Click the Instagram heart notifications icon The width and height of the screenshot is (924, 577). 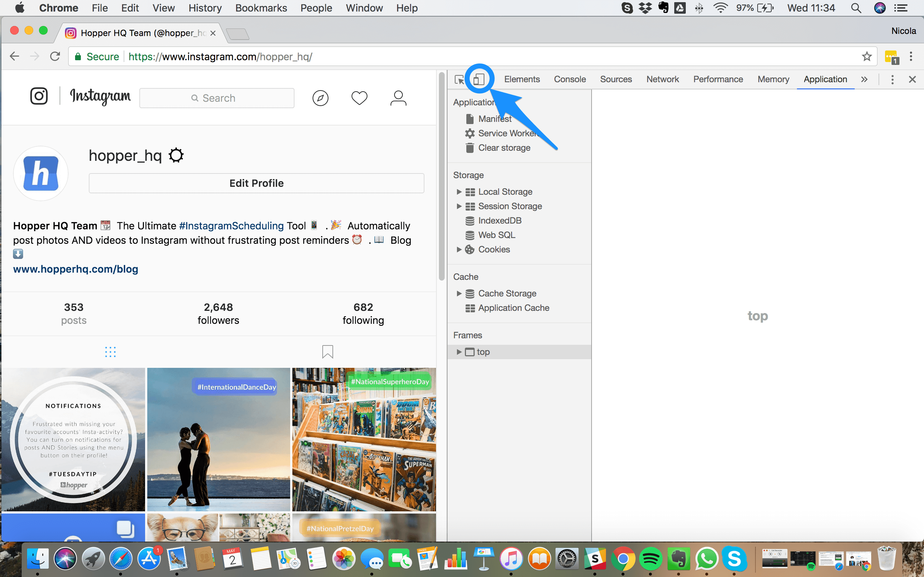click(x=359, y=98)
